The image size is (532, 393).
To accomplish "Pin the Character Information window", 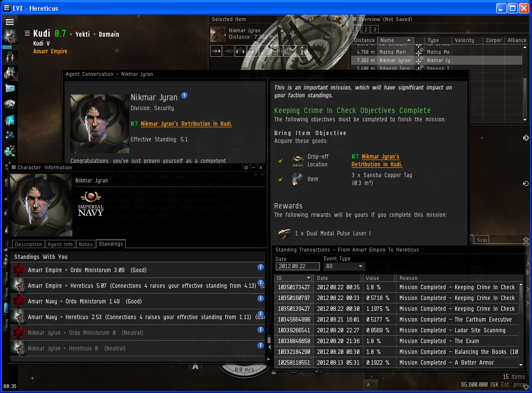I will 246,167.
